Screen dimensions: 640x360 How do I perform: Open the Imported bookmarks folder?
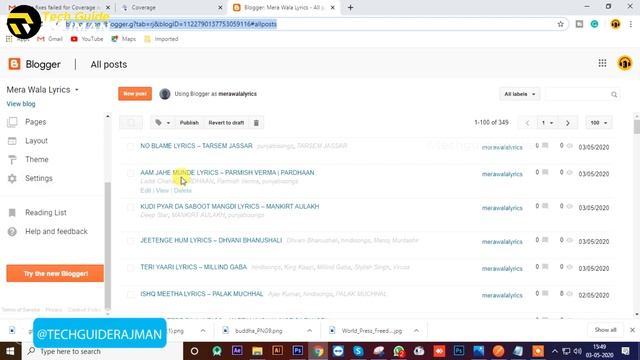pos(162,39)
